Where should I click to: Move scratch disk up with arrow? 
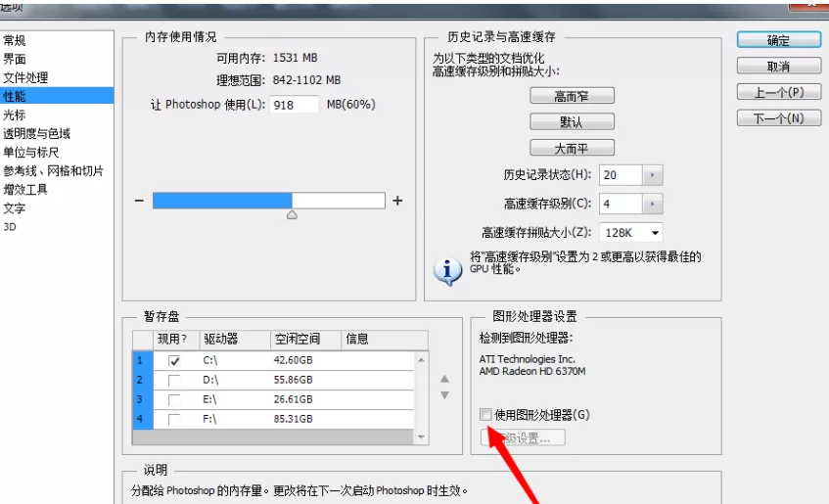click(x=444, y=379)
